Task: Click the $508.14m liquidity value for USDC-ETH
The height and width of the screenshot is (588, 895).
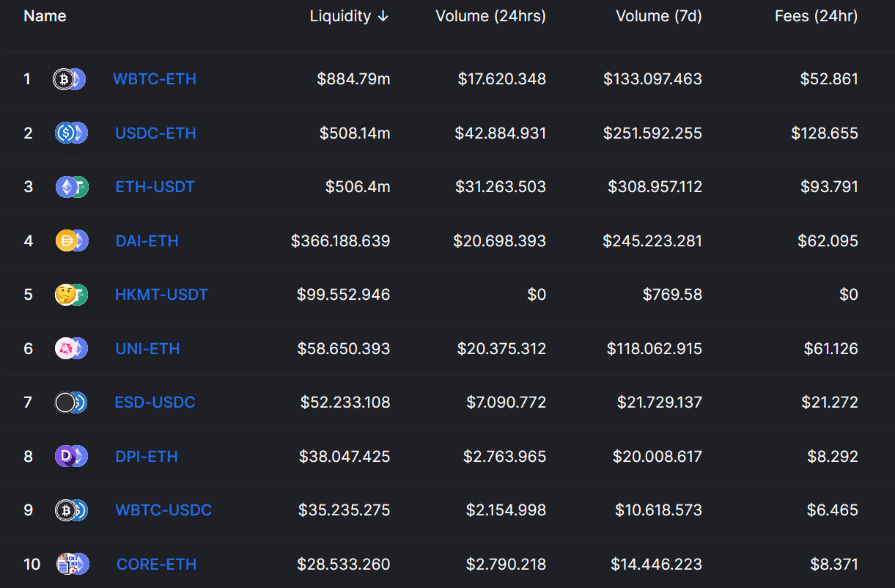Action: pos(354,133)
